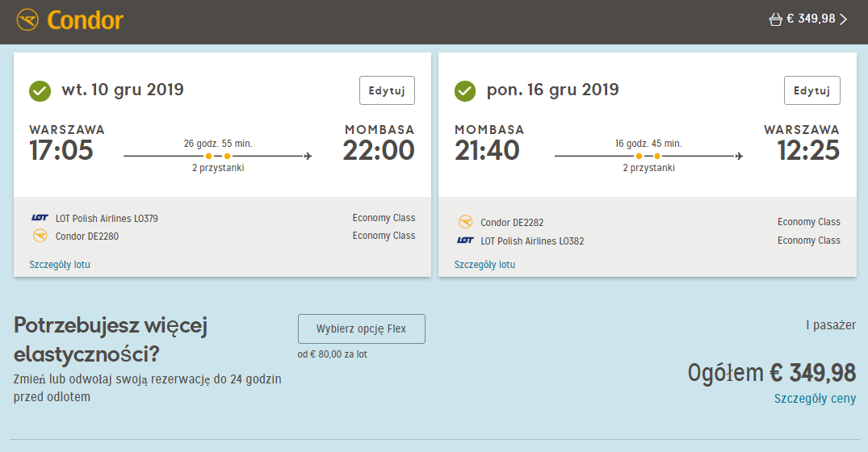Click Condor logo next to DE2280

(40, 236)
